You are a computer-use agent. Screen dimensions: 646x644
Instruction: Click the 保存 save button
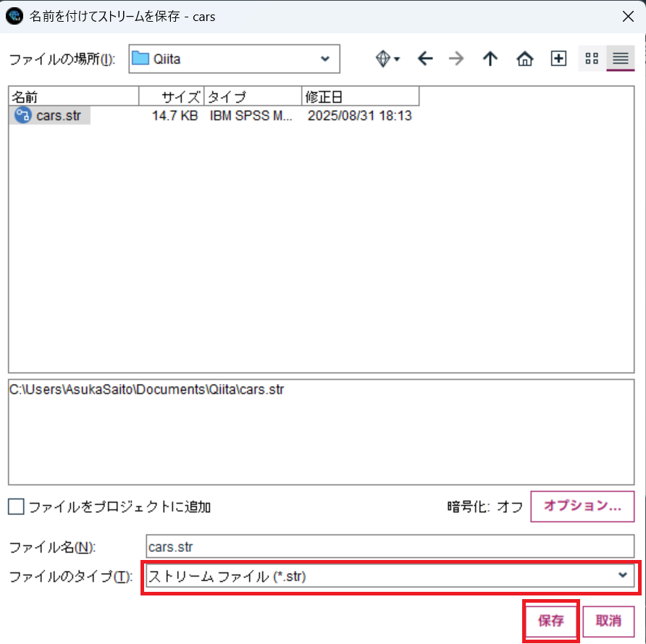tap(550, 621)
